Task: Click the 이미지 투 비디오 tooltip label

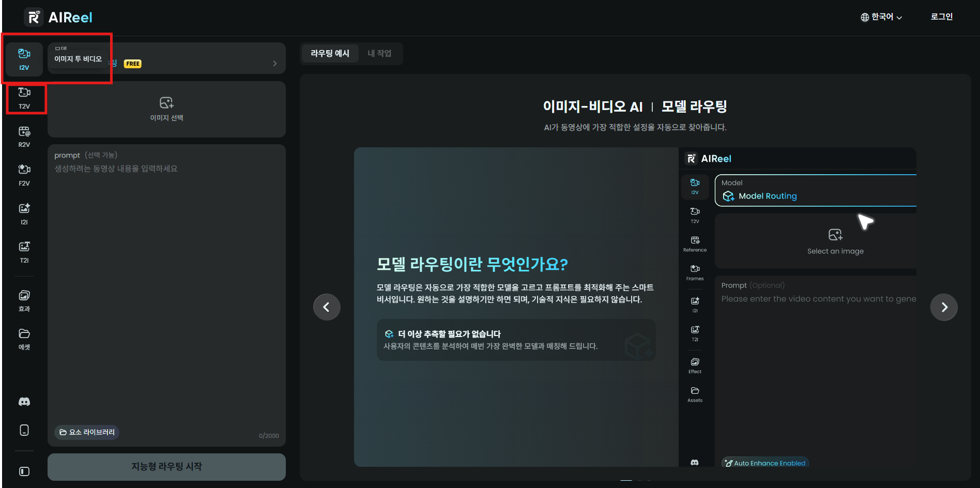Action: click(78, 59)
